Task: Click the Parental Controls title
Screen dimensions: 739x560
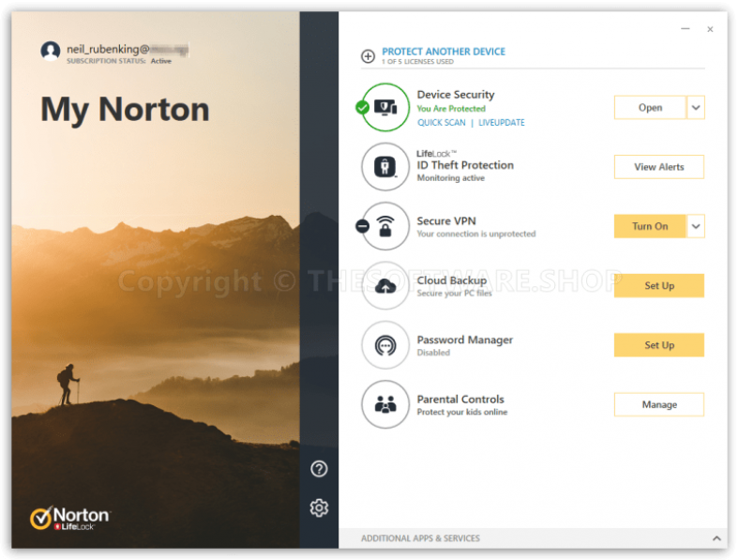Action: pyautogui.click(x=460, y=400)
